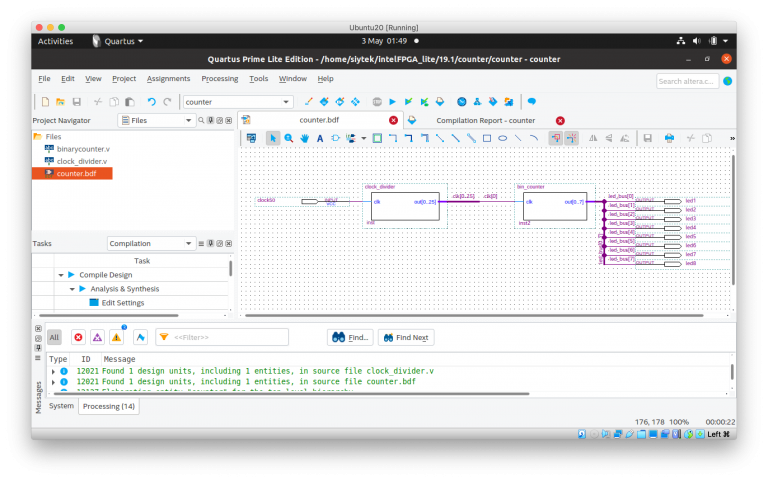Click the Undo arrow icon

click(x=151, y=101)
